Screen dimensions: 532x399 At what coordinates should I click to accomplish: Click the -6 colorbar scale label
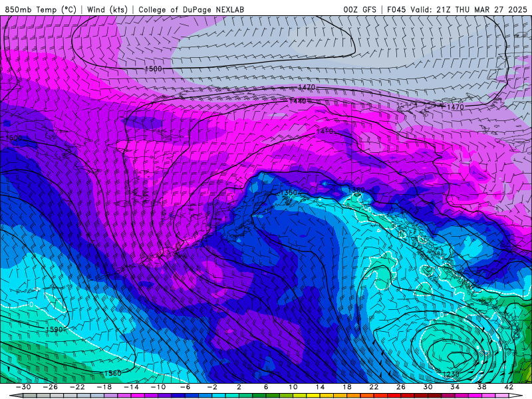point(186,387)
